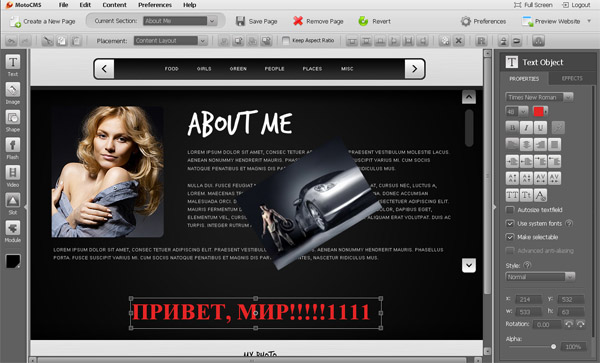Toggle Keep Aspect Ratio checkbox
The height and width of the screenshot is (363, 600).
[x=285, y=41]
